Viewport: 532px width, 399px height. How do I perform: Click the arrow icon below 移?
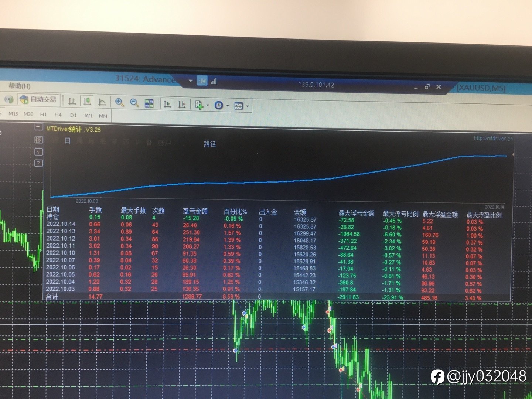pyautogui.click(x=39, y=151)
